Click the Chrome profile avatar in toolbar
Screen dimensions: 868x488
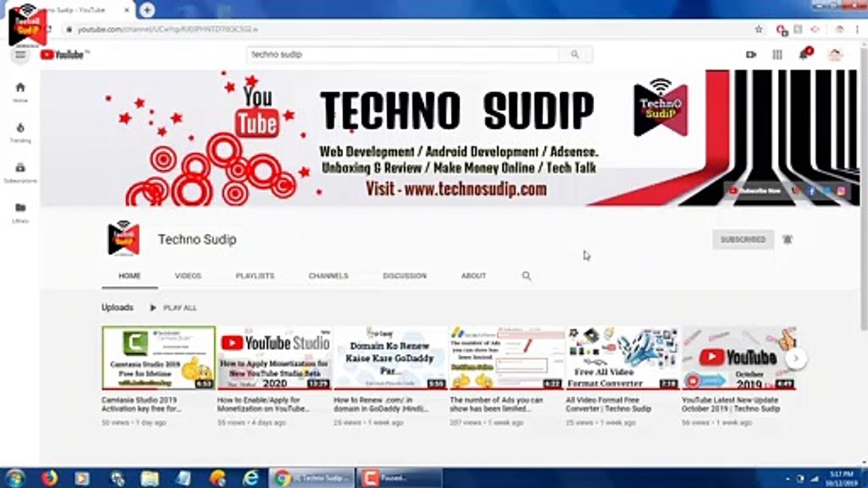coord(840,29)
